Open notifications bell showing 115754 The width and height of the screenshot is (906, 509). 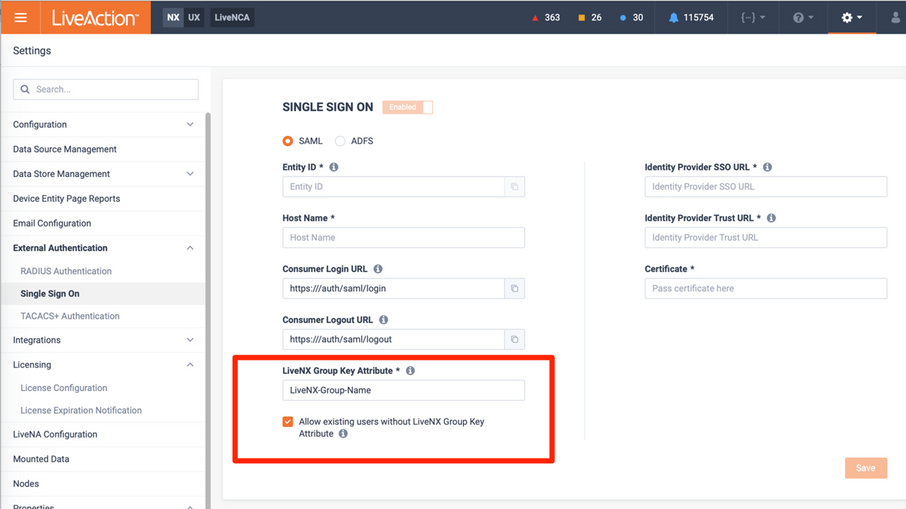(691, 18)
